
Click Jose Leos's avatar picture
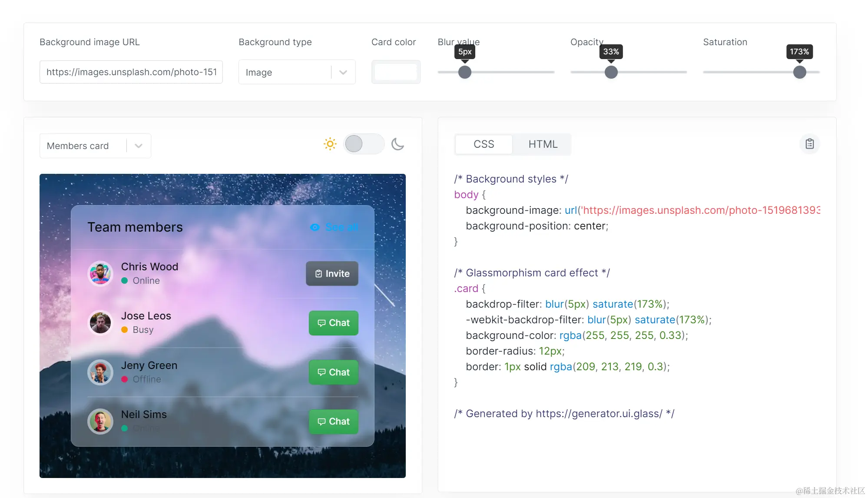100,323
